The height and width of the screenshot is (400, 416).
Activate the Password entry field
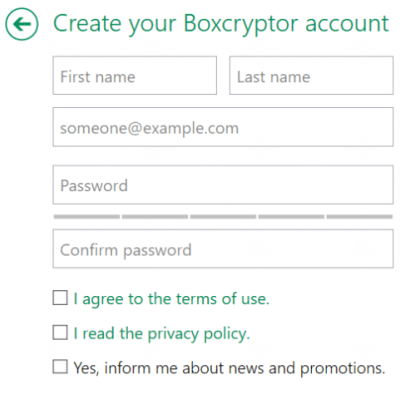point(223,185)
